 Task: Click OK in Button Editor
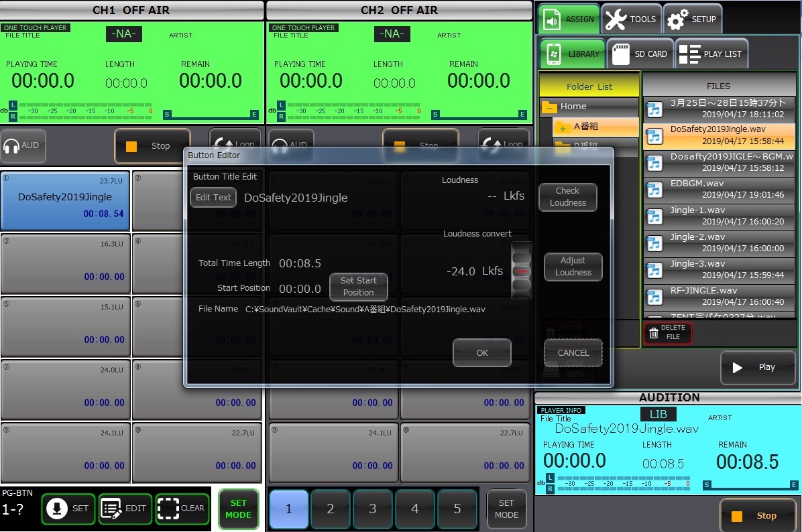point(482,352)
